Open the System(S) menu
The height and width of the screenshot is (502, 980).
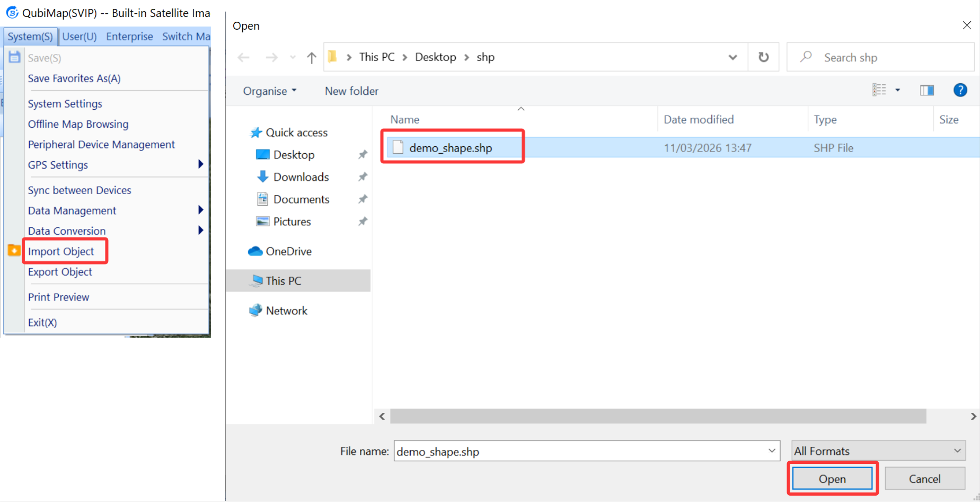click(x=30, y=37)
